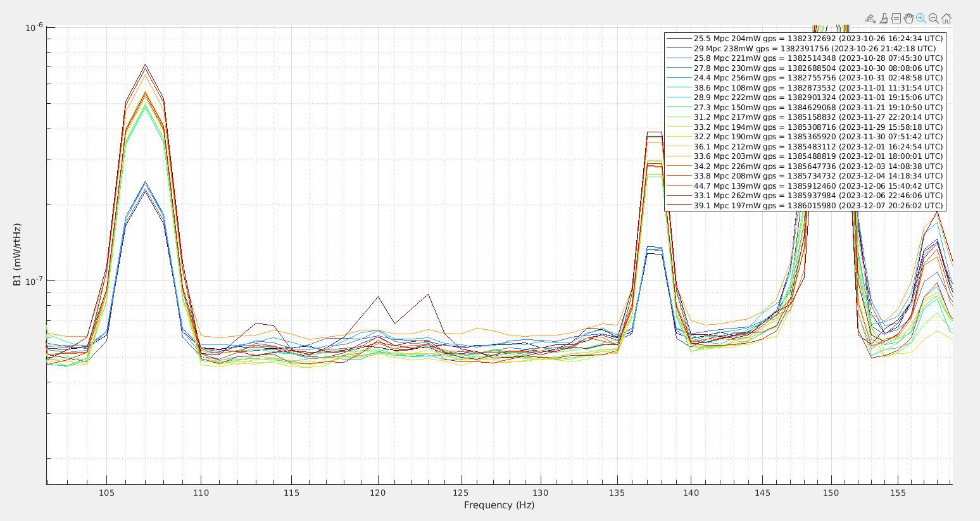Image resolution: width=980 pixels, height=521 pixels.
Task: Click the 145 x-axis tick label
Action: click(763, 493)
